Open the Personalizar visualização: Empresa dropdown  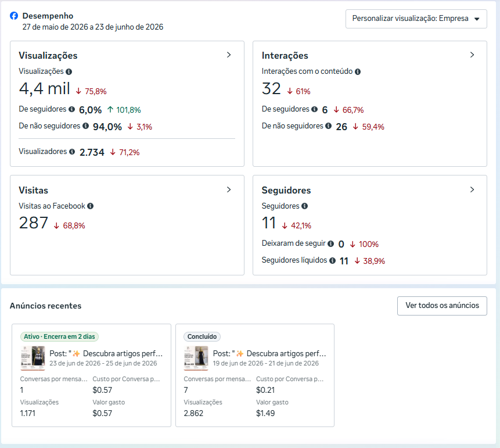[x=416, y=19]
